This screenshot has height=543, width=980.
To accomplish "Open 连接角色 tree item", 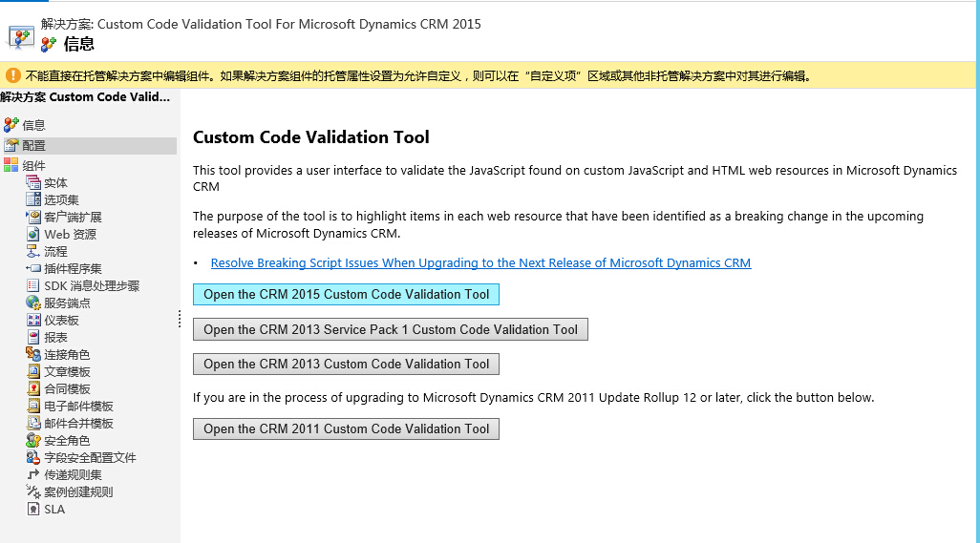I will (x=67, y=354).
